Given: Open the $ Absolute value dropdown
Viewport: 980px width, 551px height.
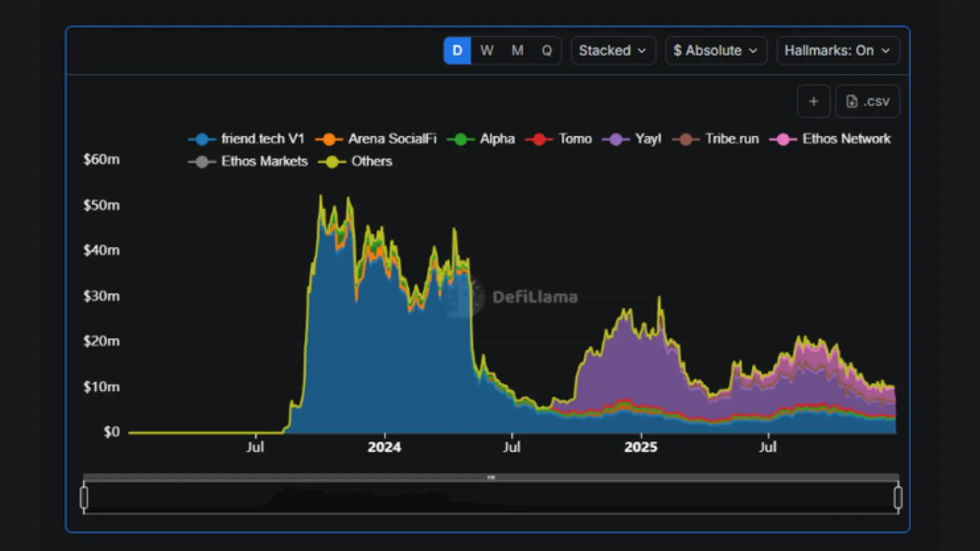Looking at the screenshot, I should pos(715,50).
